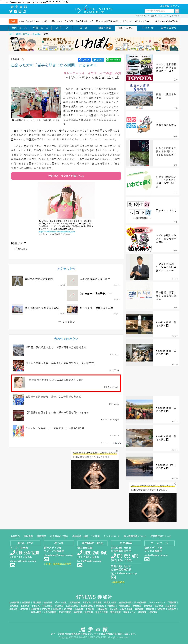This screenshot has width=188, height=644.
Task: Open the スポーツ navigation tab
Action: (62, 28)
